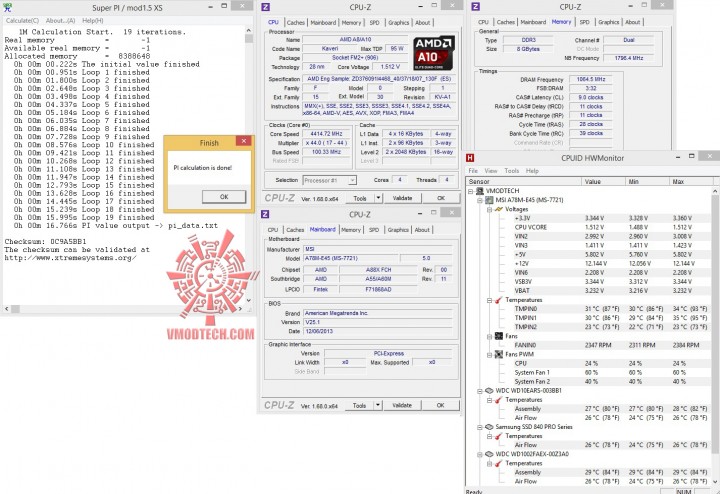This screenshot has height=494, width=720.
Task: Click the Super PI horizontal scrollbar left arrow
Action: point(6,309)
